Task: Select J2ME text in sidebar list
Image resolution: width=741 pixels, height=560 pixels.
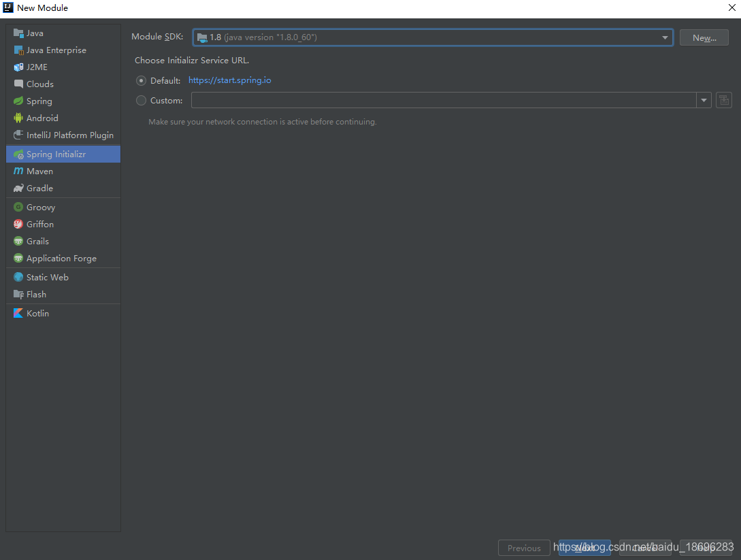Action: (x=37, y=67)
